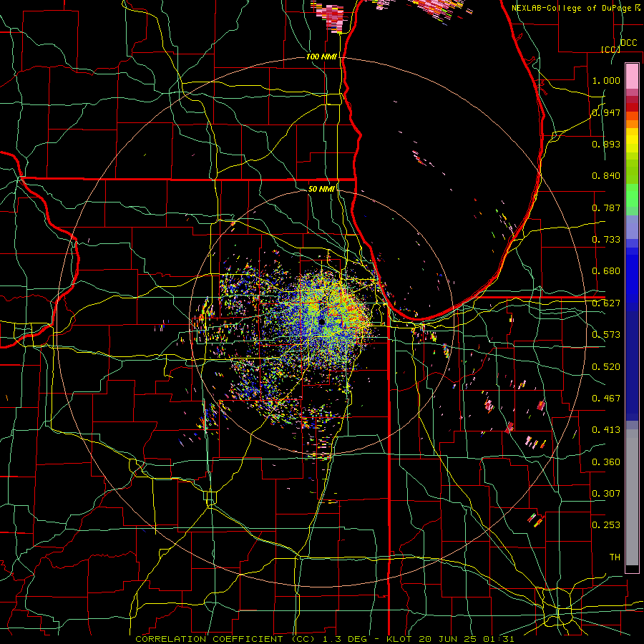
Task: Click the 0.573 scale value
Action: pyautogui.click(x=606, y=335)
